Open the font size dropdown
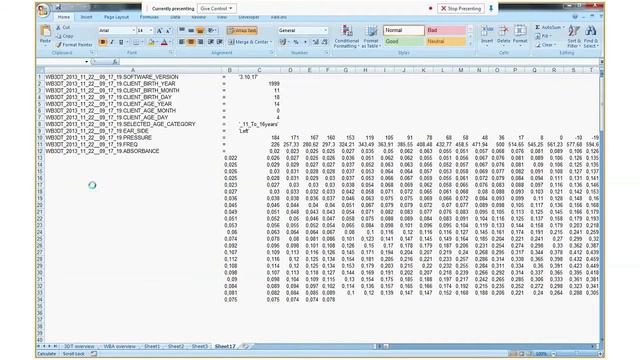The height and width of the screenshot is (360, 640). pyautogui.click(x=151, y=31)
